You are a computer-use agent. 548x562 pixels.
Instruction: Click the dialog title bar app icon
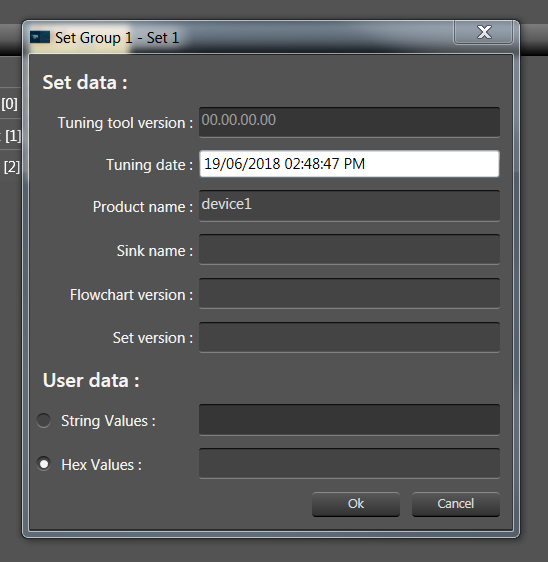[x=40, y=37]
